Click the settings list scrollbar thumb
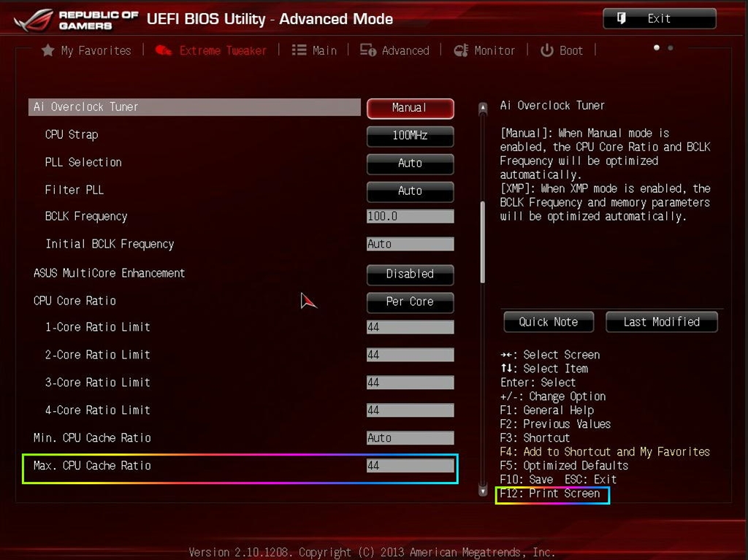Viewport: 748px width, 560px height. coord(483,242)
